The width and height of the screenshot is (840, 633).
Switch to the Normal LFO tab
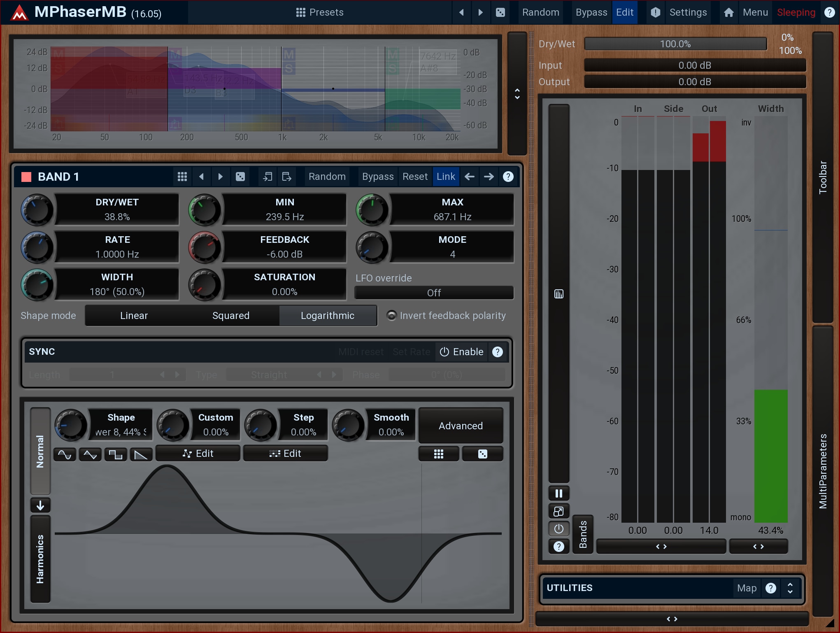tap(40, 451)
